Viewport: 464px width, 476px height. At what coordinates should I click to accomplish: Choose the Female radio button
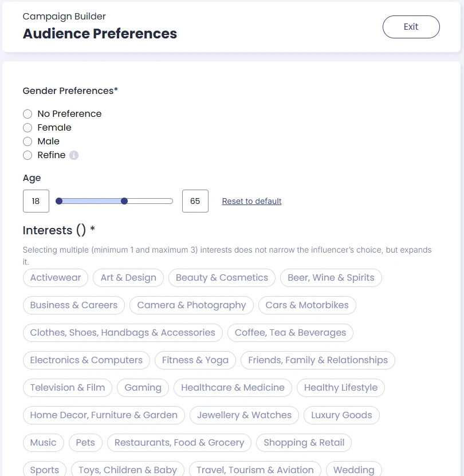(x=27, y=128)
